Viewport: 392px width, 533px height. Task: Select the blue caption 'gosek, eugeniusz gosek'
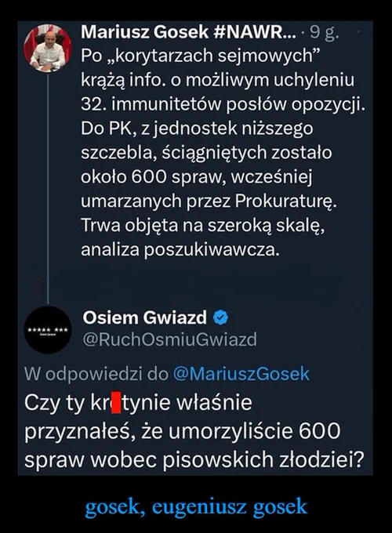(196, 507)
